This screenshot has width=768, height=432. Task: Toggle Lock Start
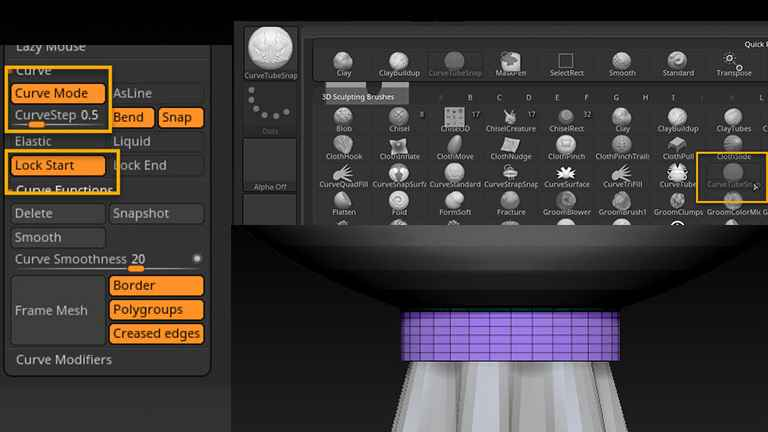tap(58, 166)
